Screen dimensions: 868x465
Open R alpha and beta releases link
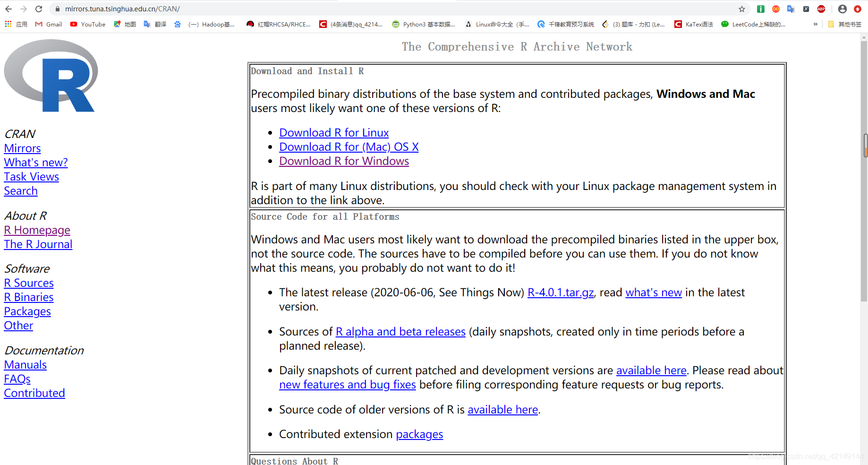point(400,332)
